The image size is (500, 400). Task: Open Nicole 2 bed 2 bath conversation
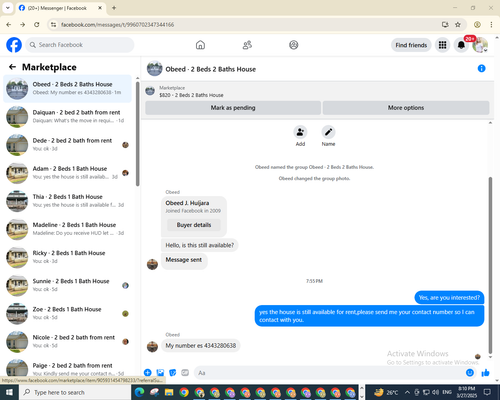68,341
